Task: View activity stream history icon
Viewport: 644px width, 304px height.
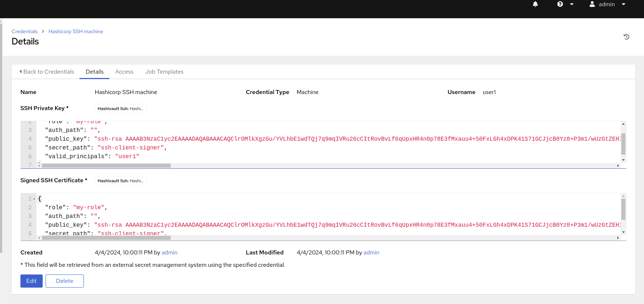Action: point(626,37)
